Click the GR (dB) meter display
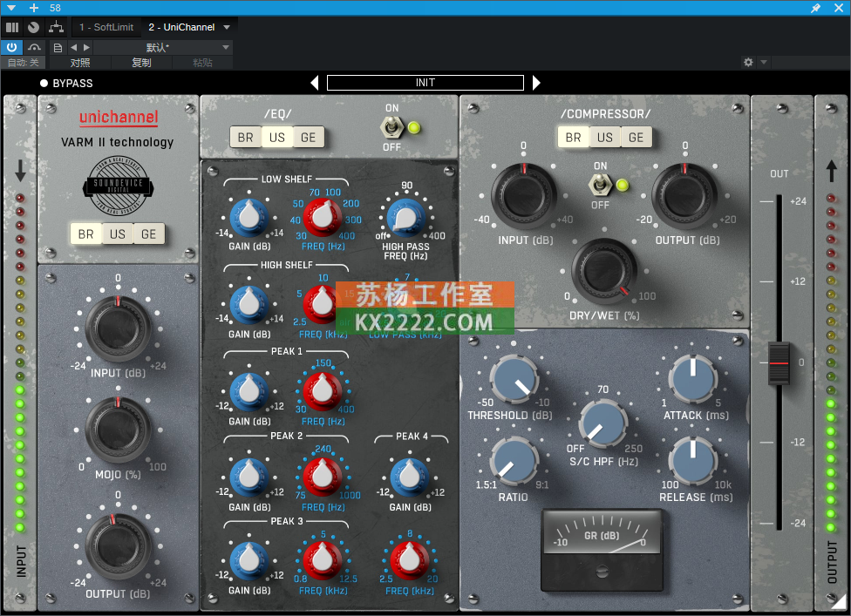This screenshot has width=851, height=616. (x=602, y=532)
